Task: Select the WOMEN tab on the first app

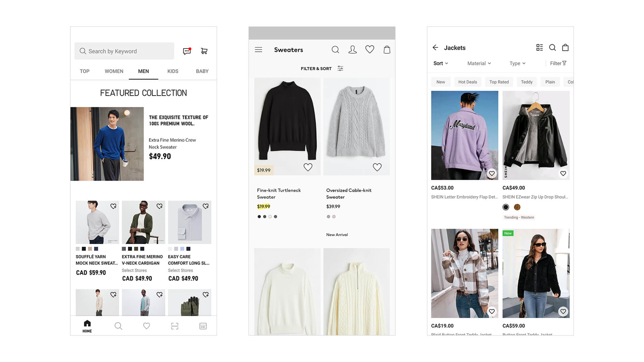Action: tap(114, 71)
